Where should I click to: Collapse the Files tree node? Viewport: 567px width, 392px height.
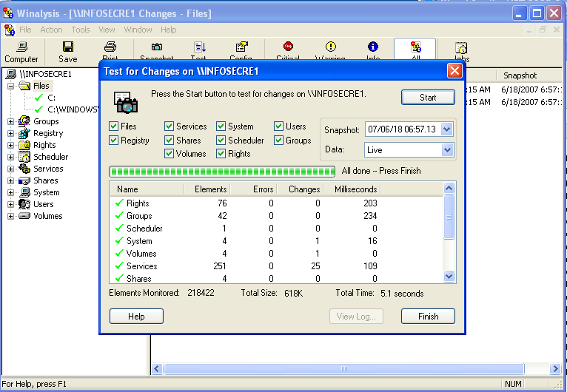(x=11, y=86)
